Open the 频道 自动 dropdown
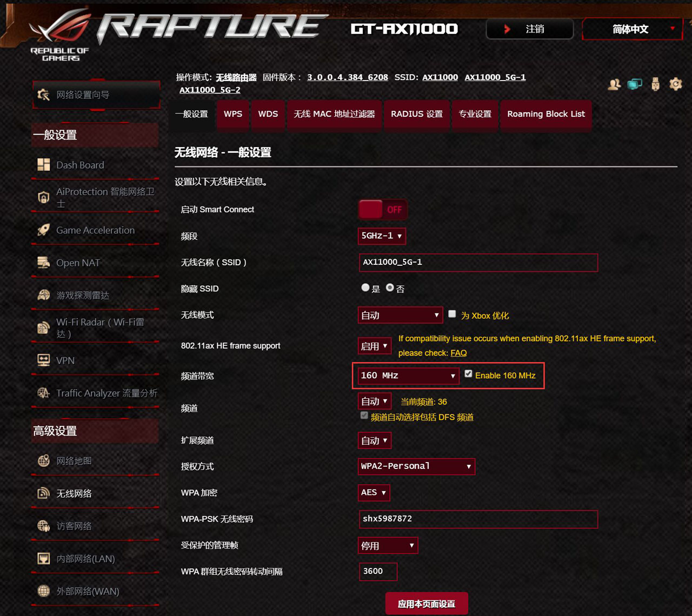Screen dimensions: 692x616 (x=375, y=401)
